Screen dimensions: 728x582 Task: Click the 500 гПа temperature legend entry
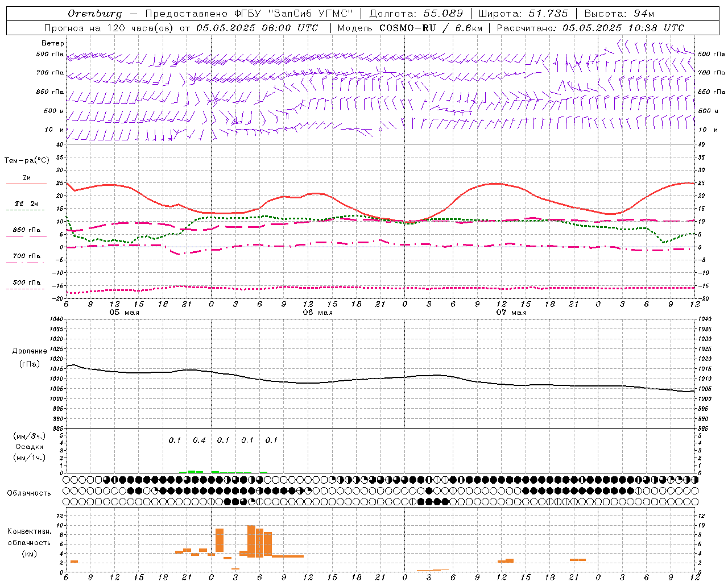[27, 282]
